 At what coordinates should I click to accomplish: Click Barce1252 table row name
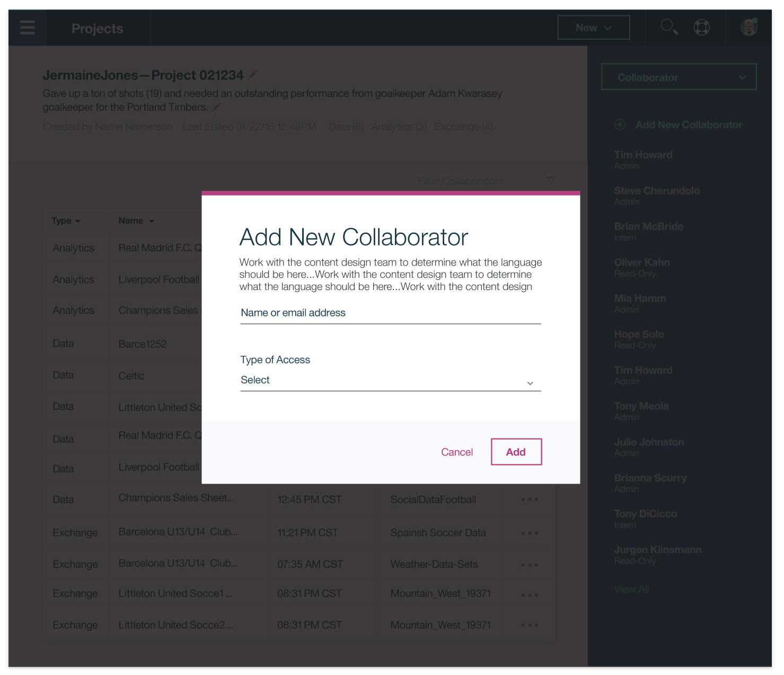[x=143, y=344]
